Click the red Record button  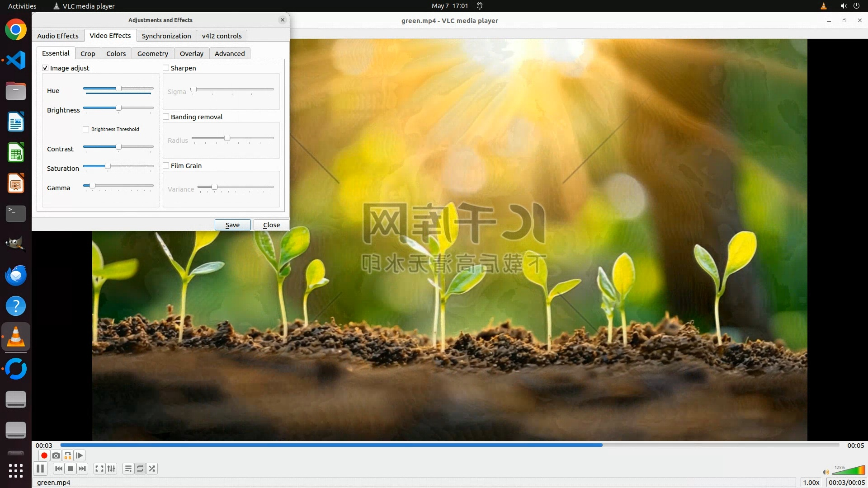(44, 455)
